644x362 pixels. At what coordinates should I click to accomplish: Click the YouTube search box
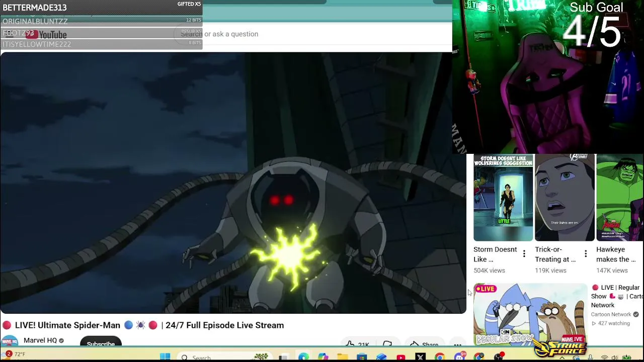[x=312, y=34]
